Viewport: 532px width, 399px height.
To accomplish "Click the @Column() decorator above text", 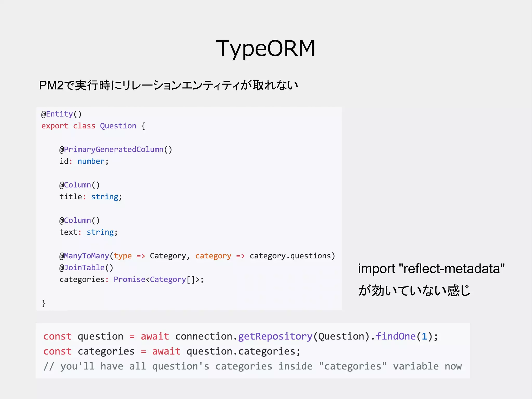I will click(x=79, y=220).
